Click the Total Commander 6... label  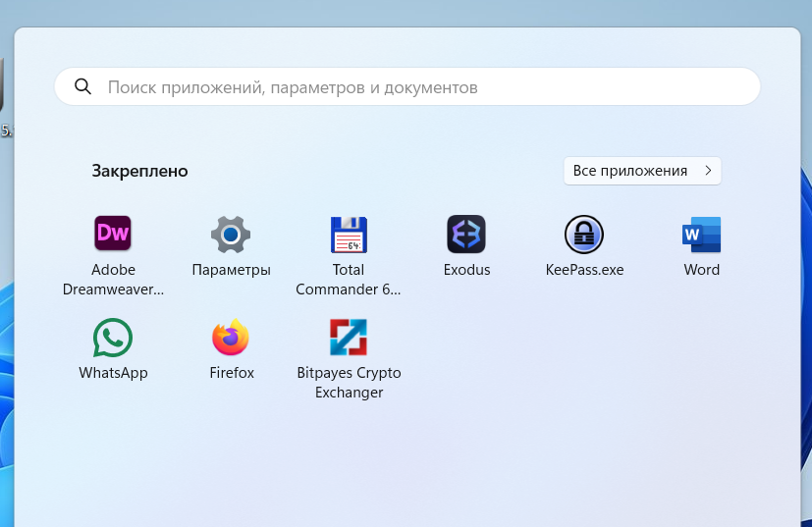coord(349,279)
